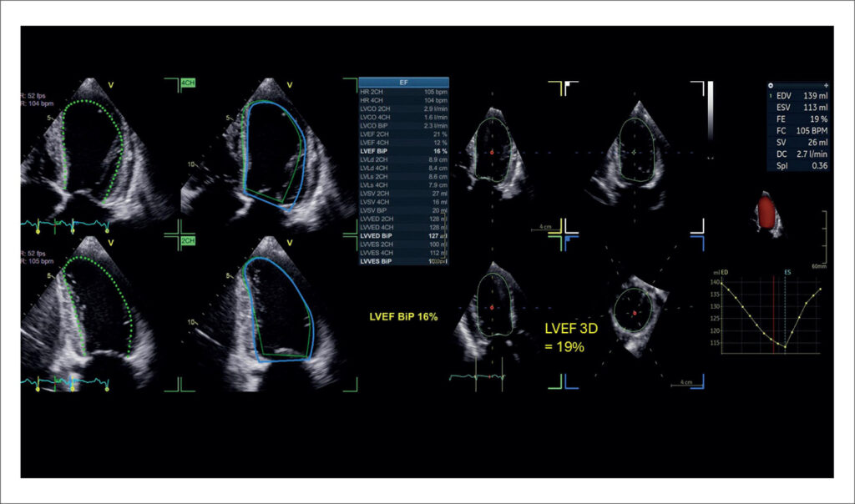The height and width of the screenshot is (504, 855).
Task: Click the grayscale intensity bar
Action: (711, 111)
